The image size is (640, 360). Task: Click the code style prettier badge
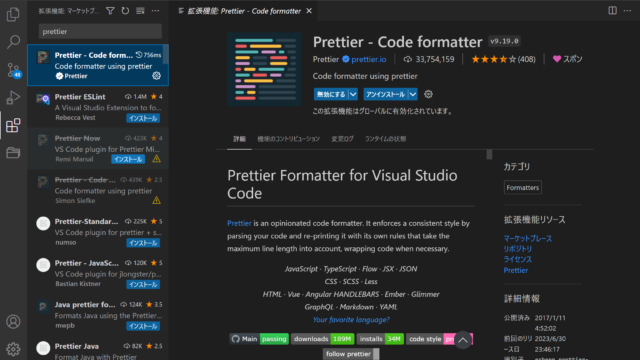439,339
